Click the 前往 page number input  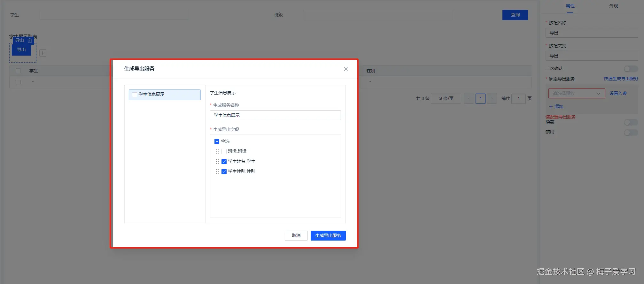518,99
